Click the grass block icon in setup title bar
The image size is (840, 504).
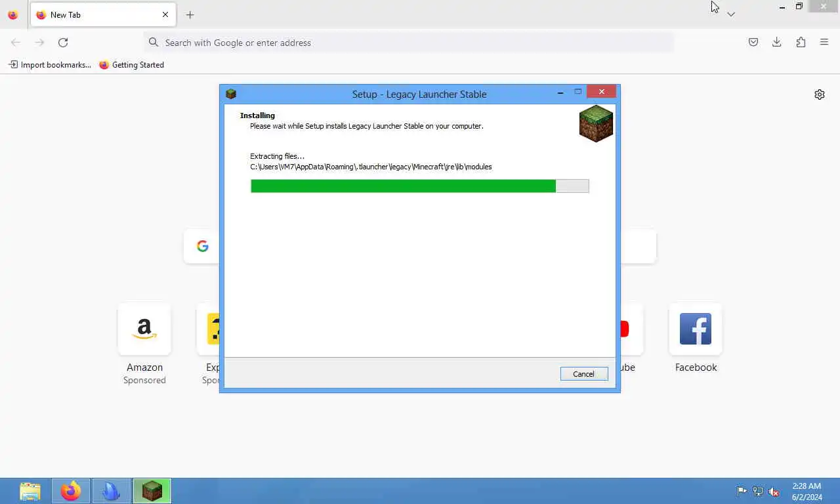coord(231,94)
